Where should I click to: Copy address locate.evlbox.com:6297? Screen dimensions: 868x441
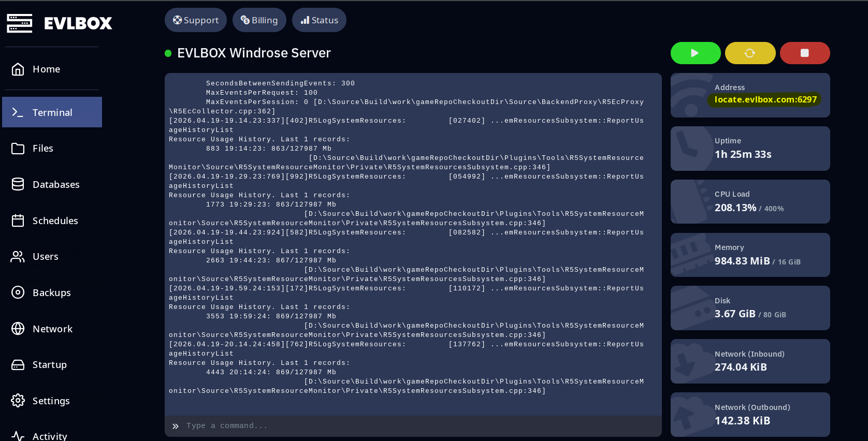tap(765, 99)
